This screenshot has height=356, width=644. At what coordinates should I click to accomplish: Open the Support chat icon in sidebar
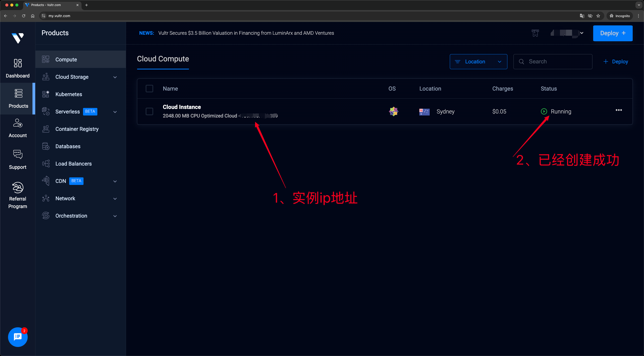point(18,154)
